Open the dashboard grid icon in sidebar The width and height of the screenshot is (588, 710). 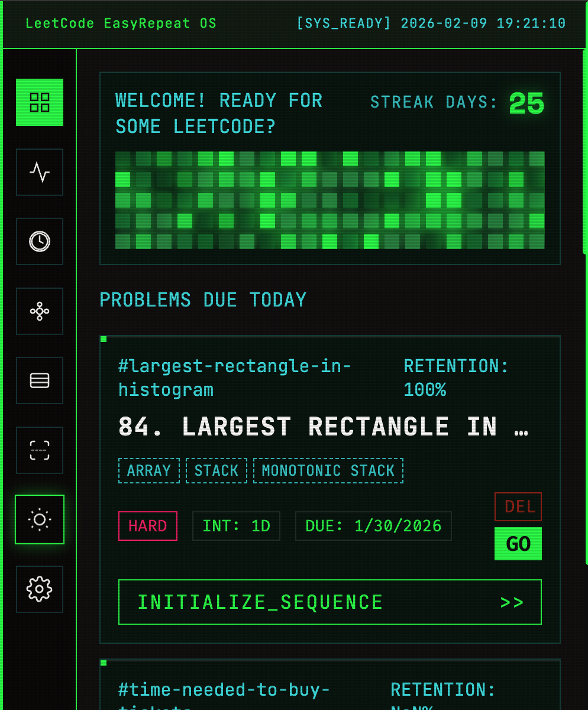pyautogui.click(x=40, y=102)
